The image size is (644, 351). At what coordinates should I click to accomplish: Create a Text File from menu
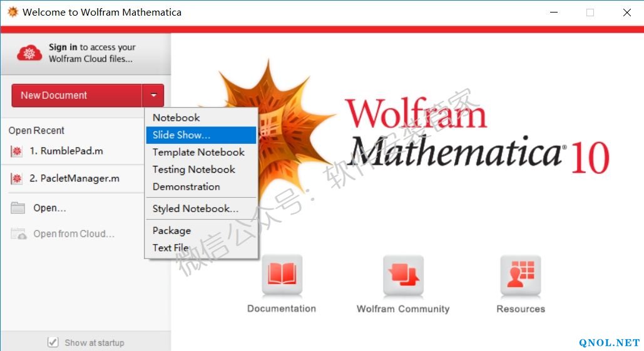(x=170, y=248)
